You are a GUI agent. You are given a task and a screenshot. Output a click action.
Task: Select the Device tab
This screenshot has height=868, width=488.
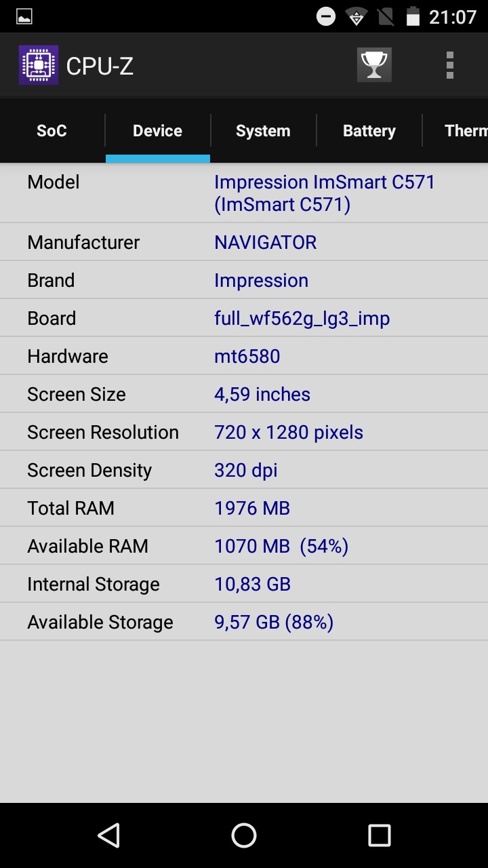click(158, 131)
